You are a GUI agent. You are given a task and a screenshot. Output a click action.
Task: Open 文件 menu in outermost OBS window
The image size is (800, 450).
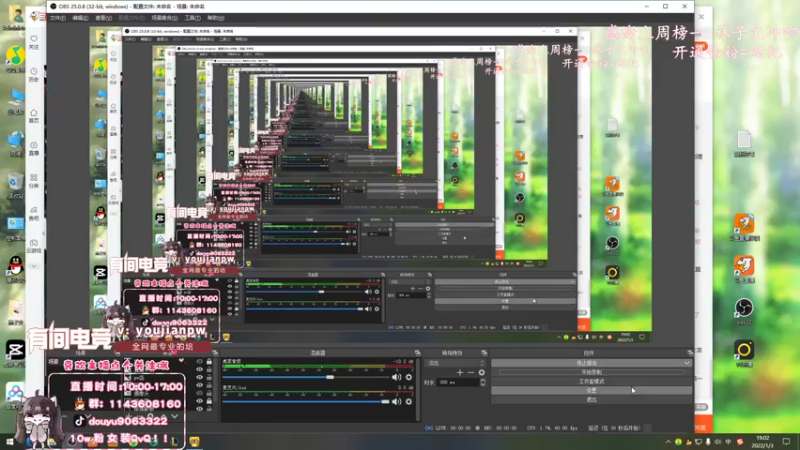(58, 18)
